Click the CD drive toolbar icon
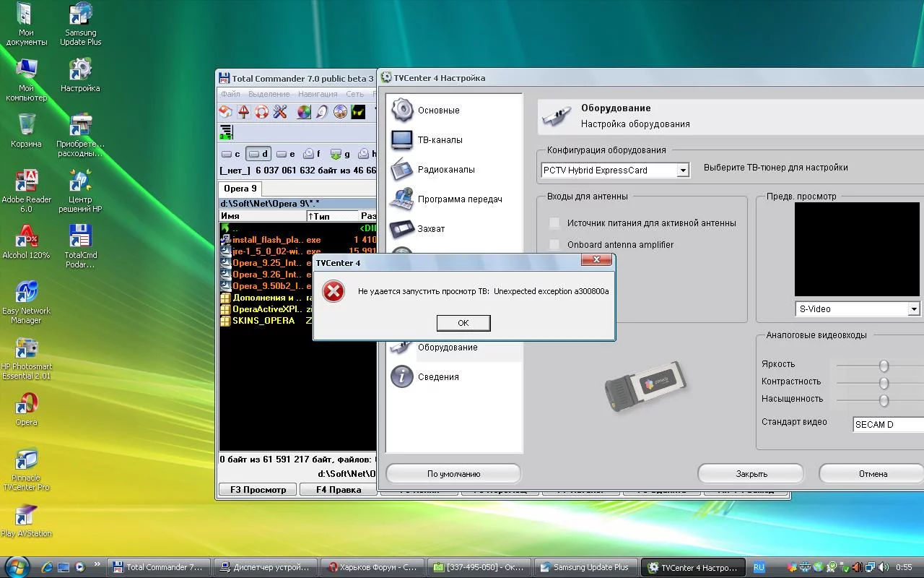Screen dimensions: 924x578 [322, 112]
